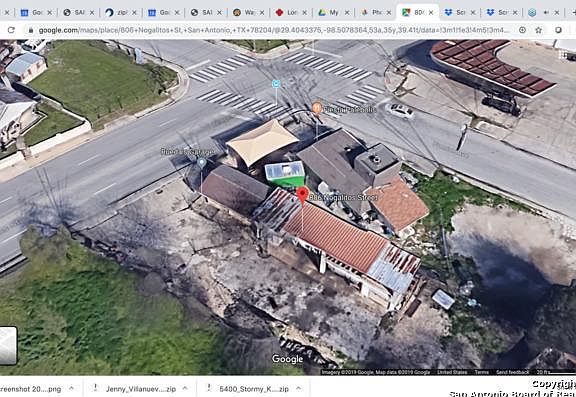576x397 pixels.
Task: Open the 'Terms' footer link
Action: click(x=481, y=372)
